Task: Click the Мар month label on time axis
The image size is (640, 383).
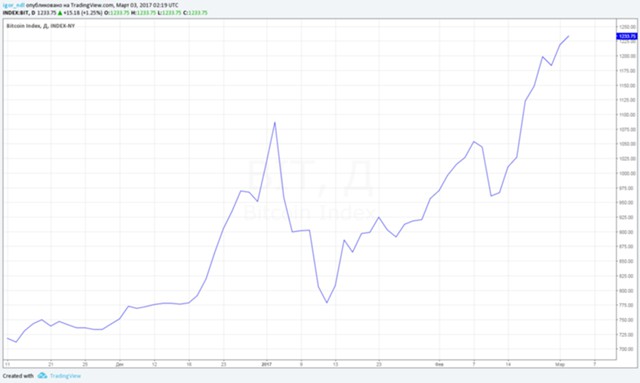Action: pyautogui.click(x=560, y=364)
